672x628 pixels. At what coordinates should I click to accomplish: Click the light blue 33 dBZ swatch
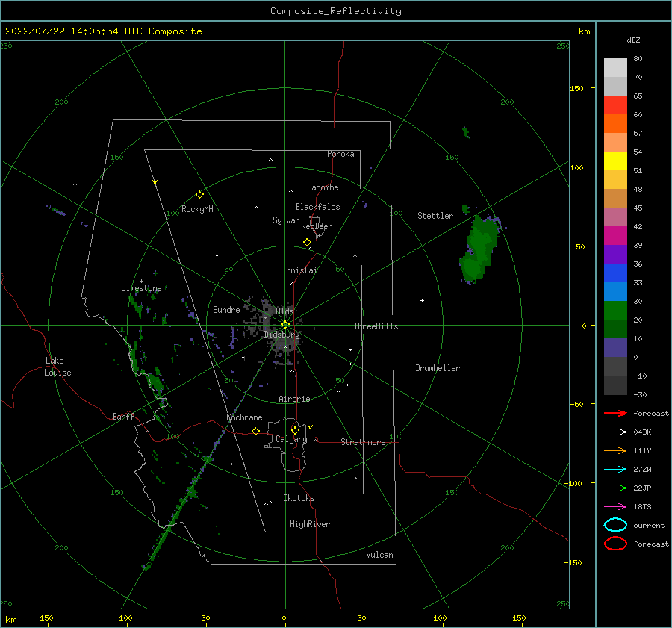pos(615,292)
